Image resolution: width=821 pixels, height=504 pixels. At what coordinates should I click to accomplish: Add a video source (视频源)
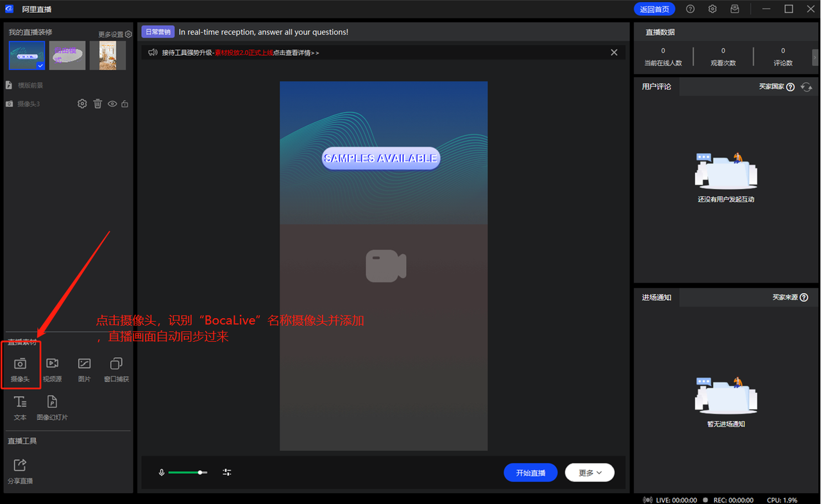click(52, 370)
